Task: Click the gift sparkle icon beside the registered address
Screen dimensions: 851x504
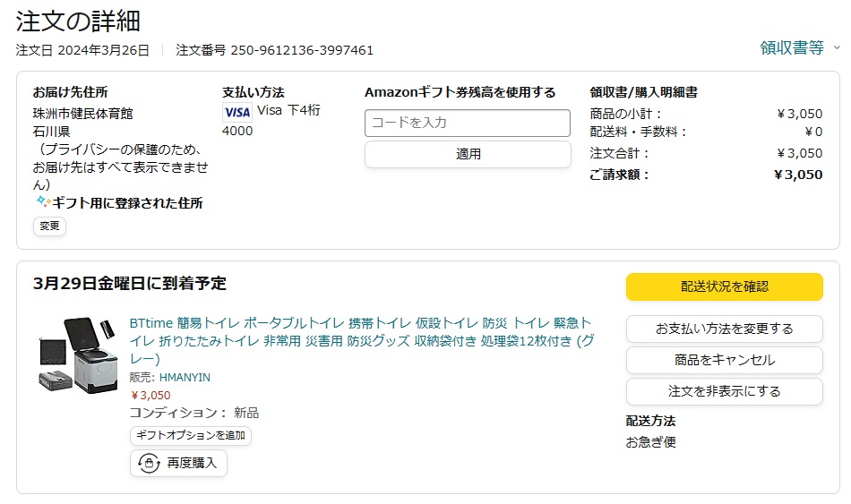Action: 42,201
